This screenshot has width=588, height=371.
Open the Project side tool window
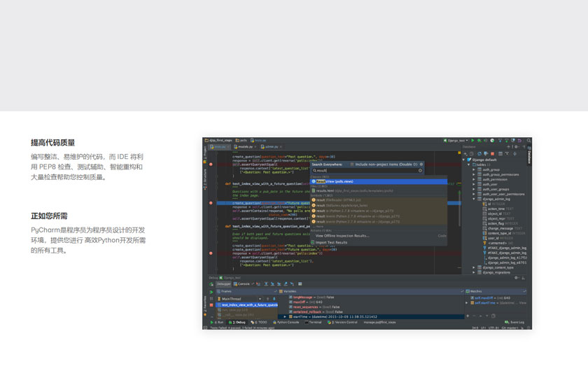pyautogui.click(x=204, y=155)
